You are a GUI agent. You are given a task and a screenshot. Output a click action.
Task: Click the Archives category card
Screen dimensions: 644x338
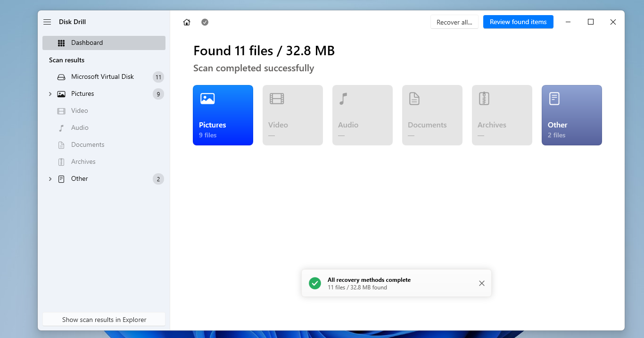(502, 115)
